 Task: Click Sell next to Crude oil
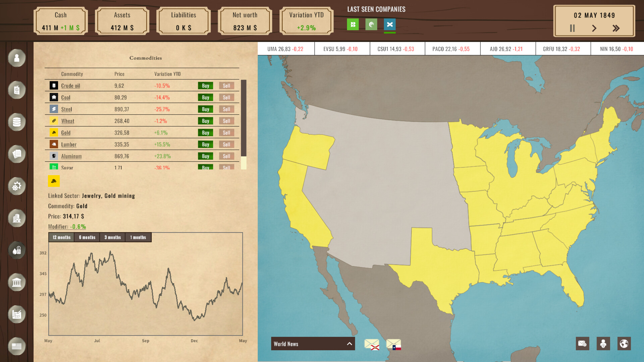(226, 86)
